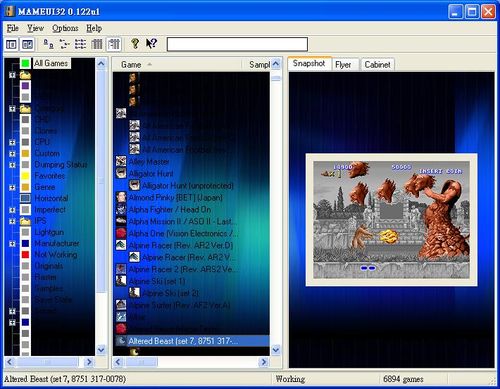Click the Alpha Mission II game icon
The image size is (500, 389).
coord(121,221)
